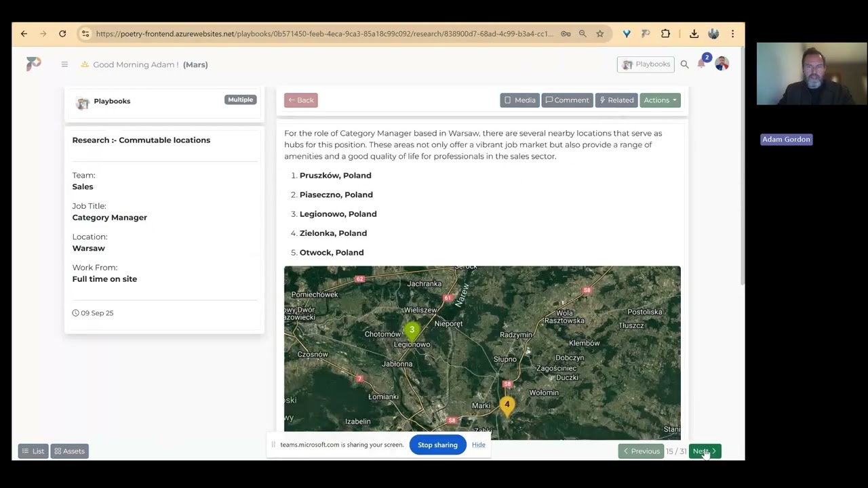Select Otwock, Poland entry

coord(332,252)
